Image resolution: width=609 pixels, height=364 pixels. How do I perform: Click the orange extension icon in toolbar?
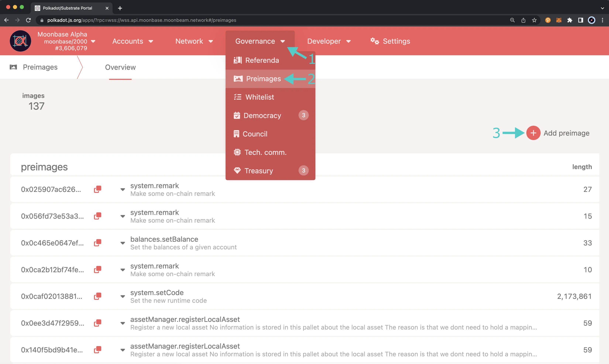tap(548, 20)
